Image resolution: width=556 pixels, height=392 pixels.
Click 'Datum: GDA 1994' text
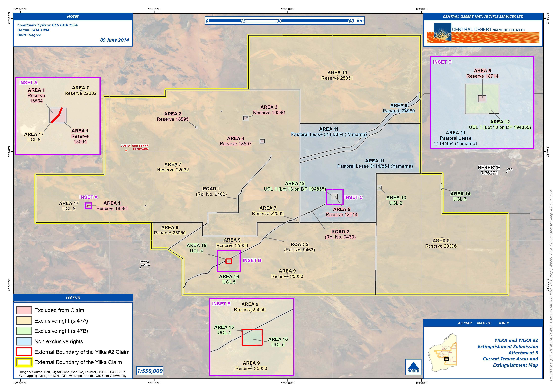click(x=33, y=30)
